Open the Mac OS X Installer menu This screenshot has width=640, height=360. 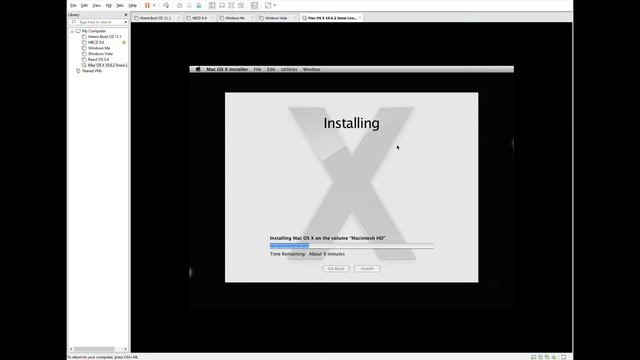[227, 69]
